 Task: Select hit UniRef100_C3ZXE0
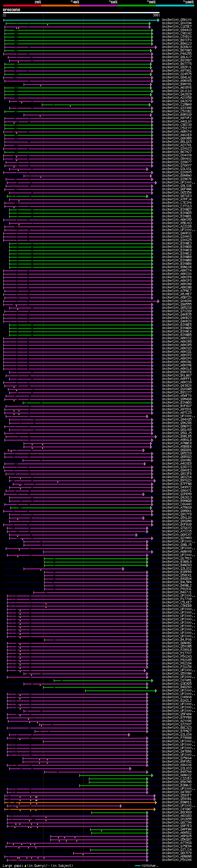[x=177, y=778]
